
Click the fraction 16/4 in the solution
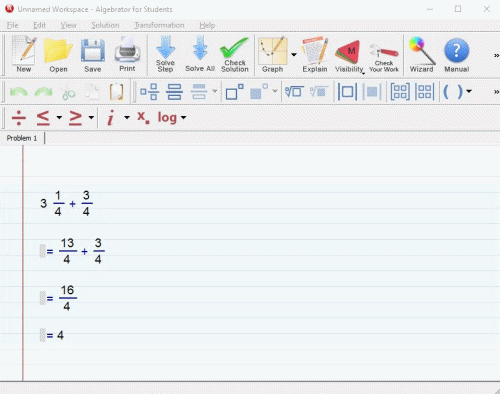pyautogui.click(x=68, y=298)
